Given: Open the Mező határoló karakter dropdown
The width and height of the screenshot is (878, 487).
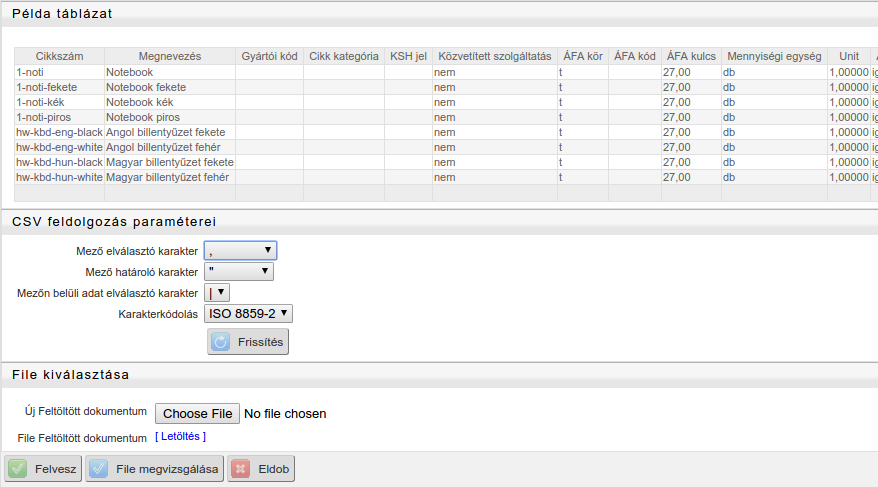Looking at the screenshot, I should click(x=239, y=271).
